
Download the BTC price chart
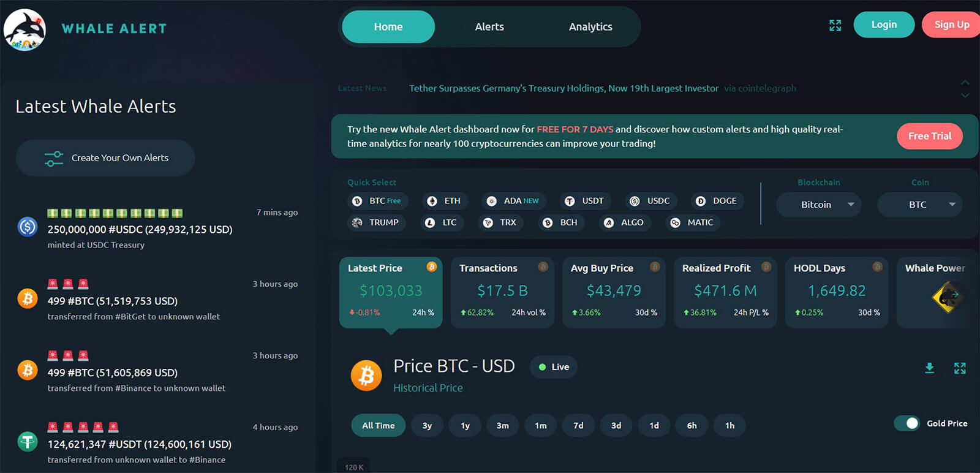929,368
